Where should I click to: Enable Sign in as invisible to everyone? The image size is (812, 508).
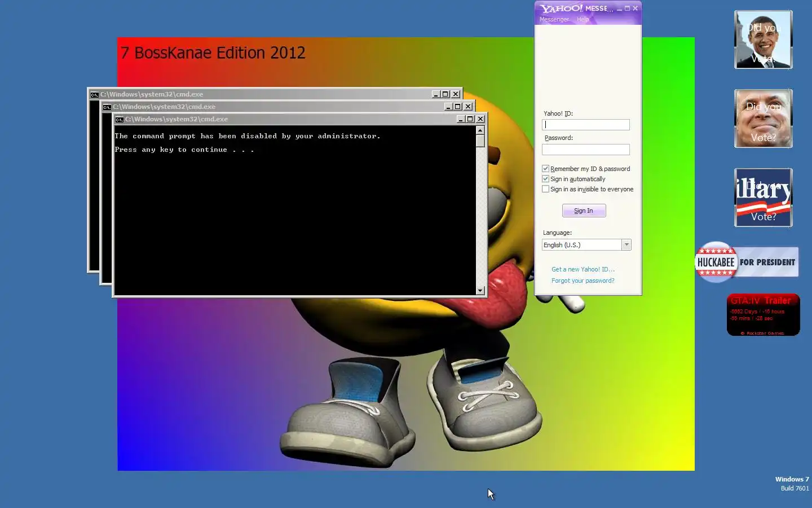[545, 189]
